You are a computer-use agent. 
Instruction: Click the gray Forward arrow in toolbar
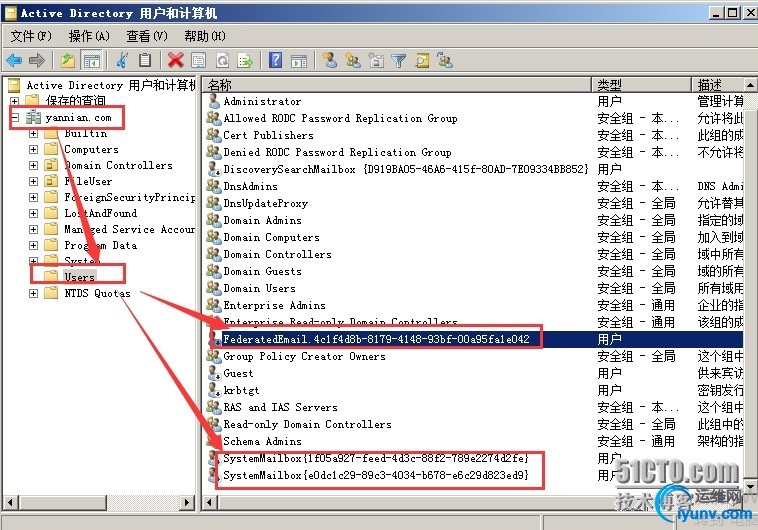point(37,60)
